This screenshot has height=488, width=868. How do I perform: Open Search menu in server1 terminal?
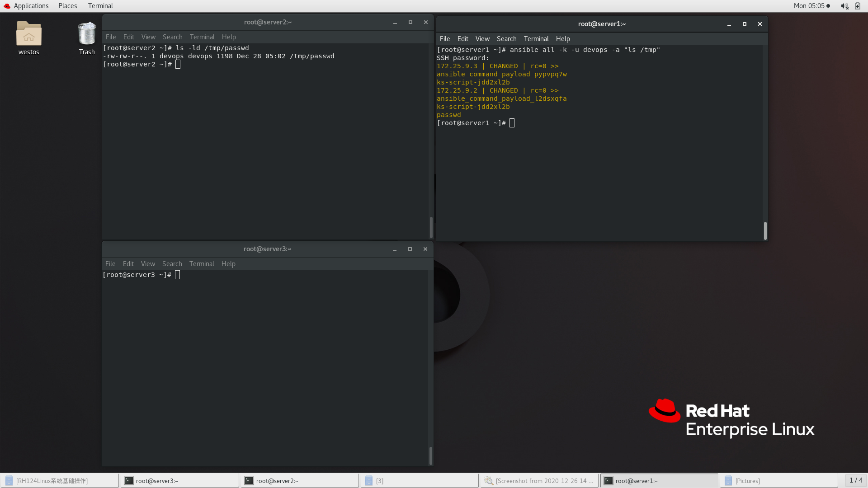pyautogui.click(x=506, y=39)
